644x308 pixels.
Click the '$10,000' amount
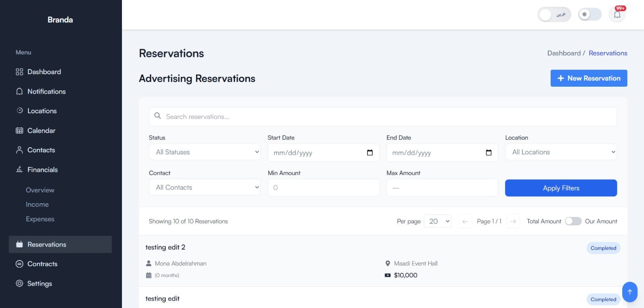click(x=406, y=275)
